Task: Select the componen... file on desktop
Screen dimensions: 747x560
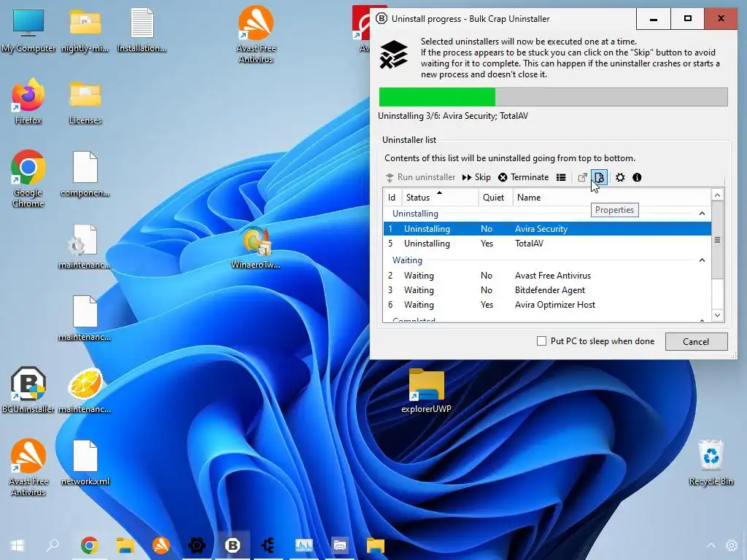Action: [x=85, y=174]
